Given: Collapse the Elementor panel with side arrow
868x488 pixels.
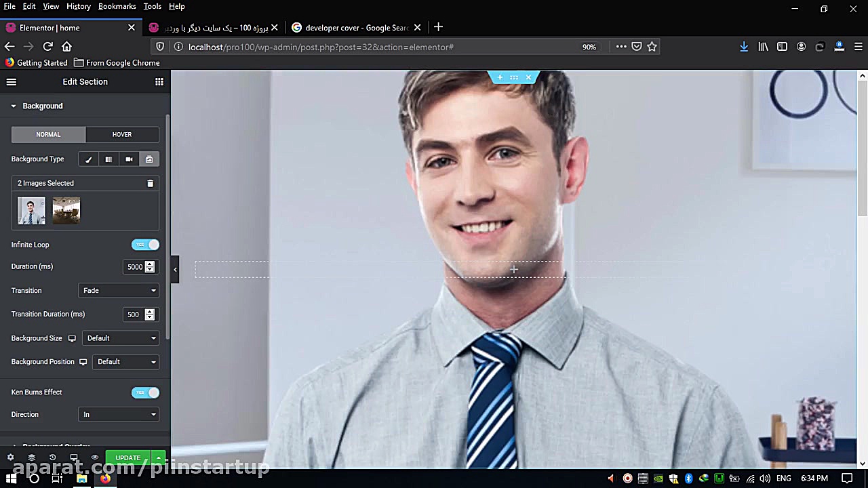Looking at the screenshot, I should click(x=175, y=269).
